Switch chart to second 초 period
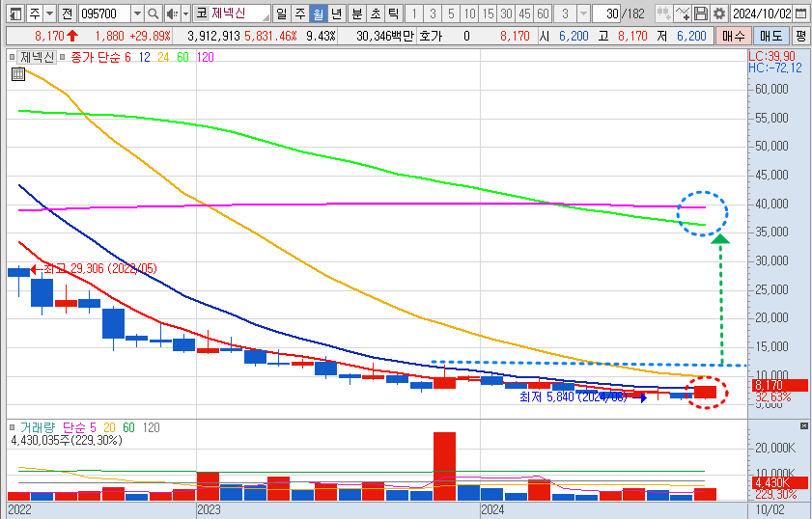 pyautogui.click(x=376, y=14)
